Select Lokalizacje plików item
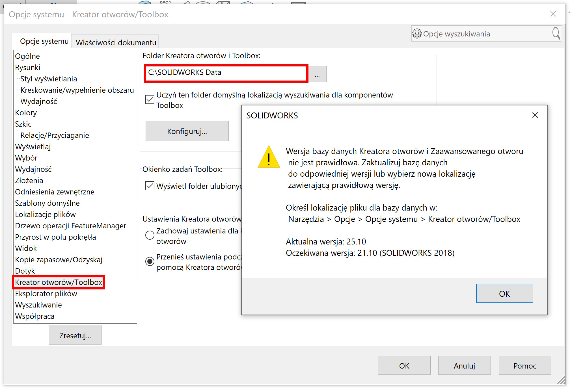 click(46, 215)
